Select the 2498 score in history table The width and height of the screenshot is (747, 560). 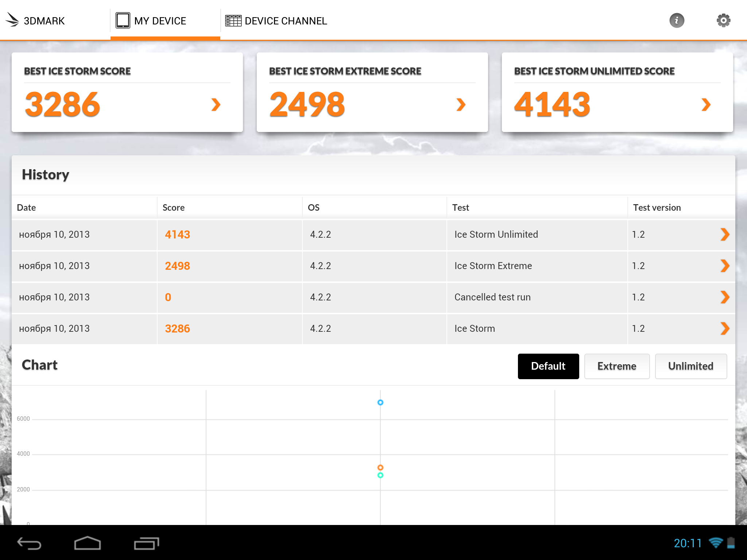(177, 266)
